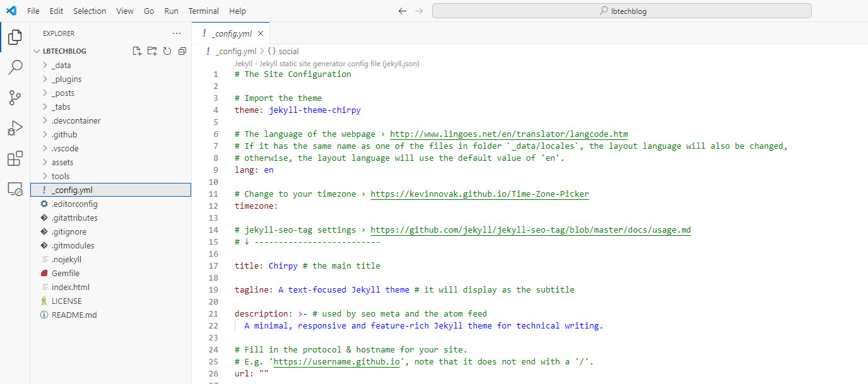Click the New Folder icon in Explorer
This screenshot has height=384, width=868.
coord(152,51)
